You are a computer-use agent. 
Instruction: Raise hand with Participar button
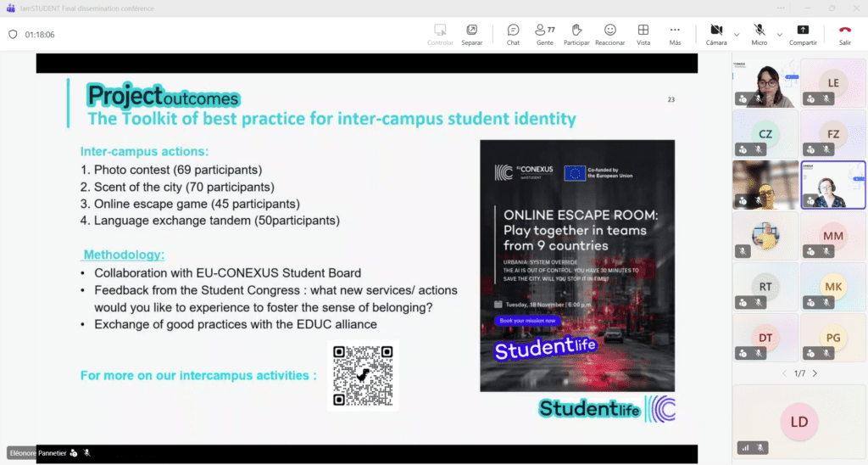pos(576,34)
